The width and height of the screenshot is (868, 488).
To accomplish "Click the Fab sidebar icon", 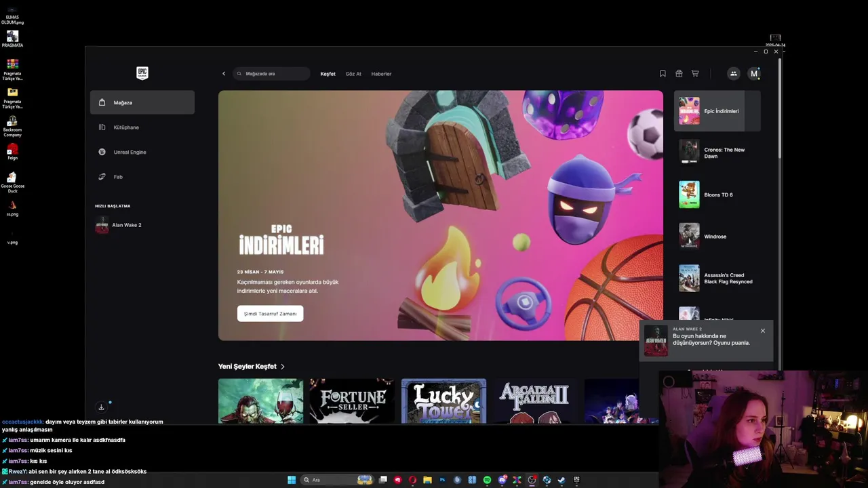I will pos(102,176).
